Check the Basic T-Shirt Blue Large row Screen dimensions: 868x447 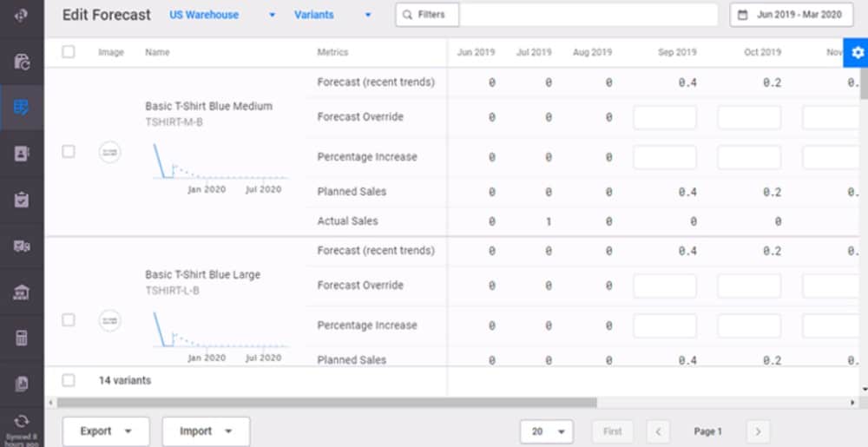69,320
